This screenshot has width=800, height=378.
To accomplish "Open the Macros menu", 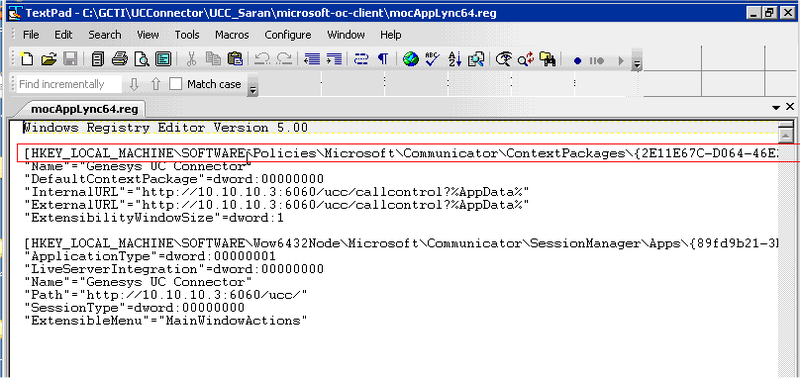I will click(x=232, y=35).
